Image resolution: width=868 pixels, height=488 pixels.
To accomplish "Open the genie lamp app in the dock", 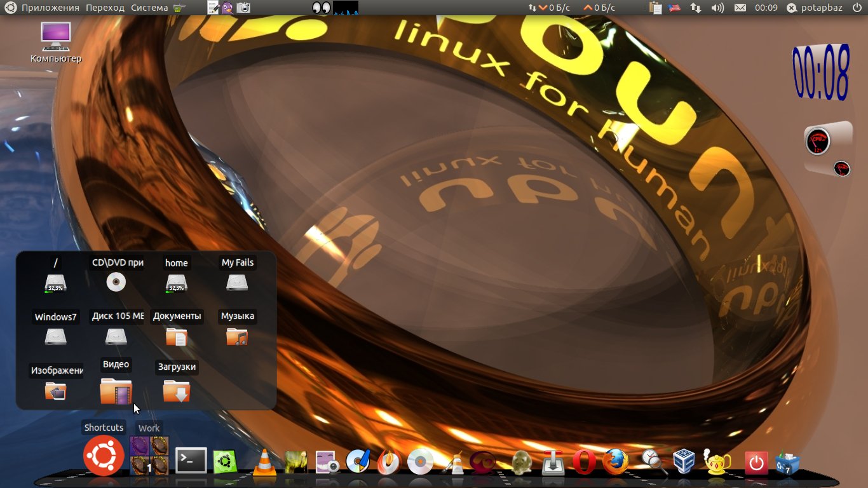I will (x=718, y=462).
